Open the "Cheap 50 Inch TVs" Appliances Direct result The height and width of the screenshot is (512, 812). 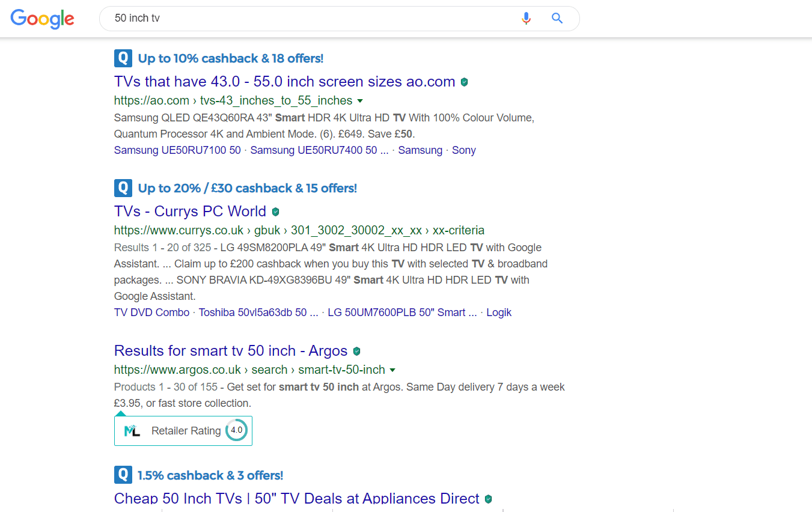(x=297, y=499)
